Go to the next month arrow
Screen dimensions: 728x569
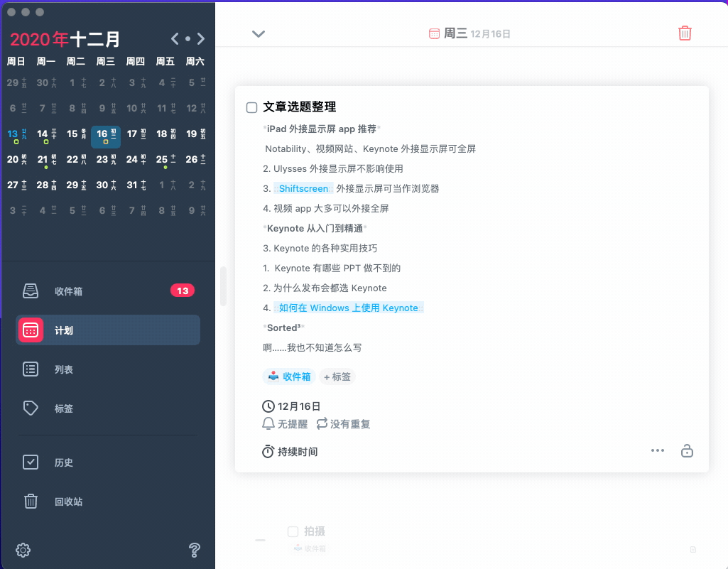click(x=200, y=39)
